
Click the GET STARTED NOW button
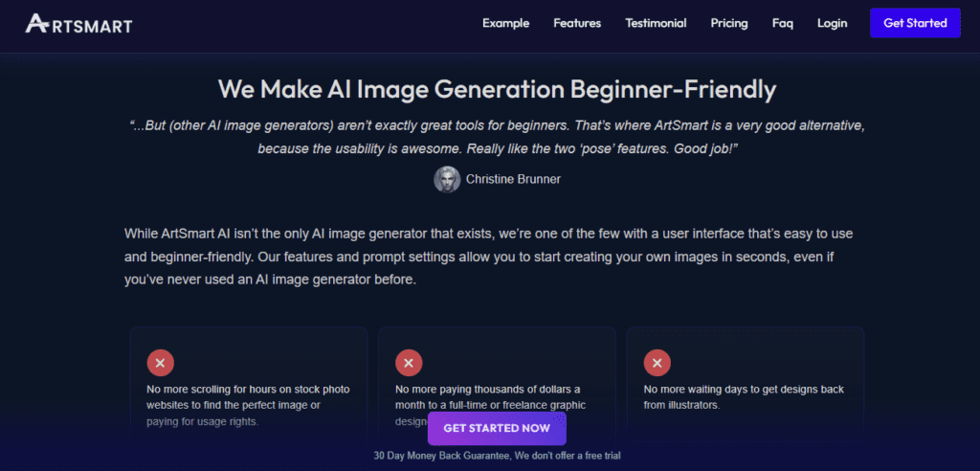click(x=497, y=429)
